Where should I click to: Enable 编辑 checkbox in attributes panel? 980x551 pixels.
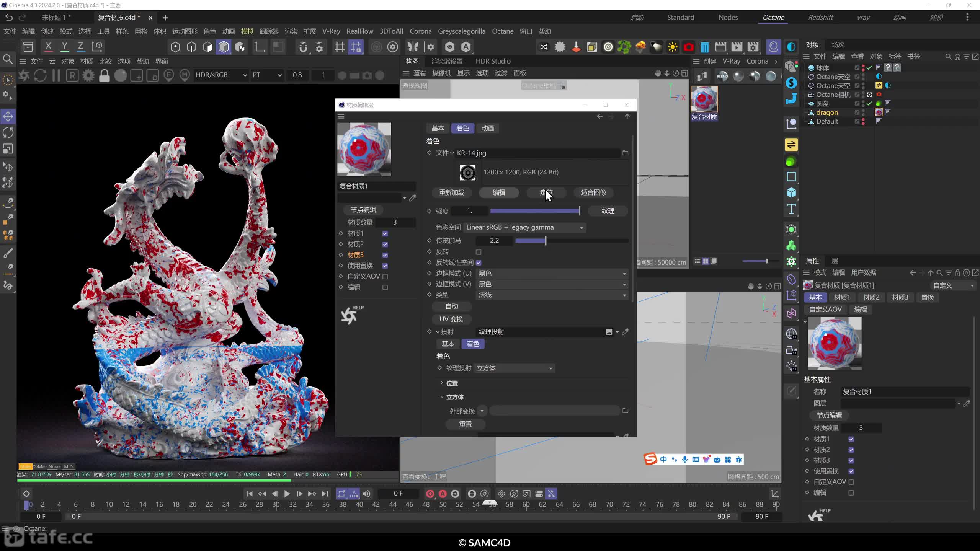851,492
